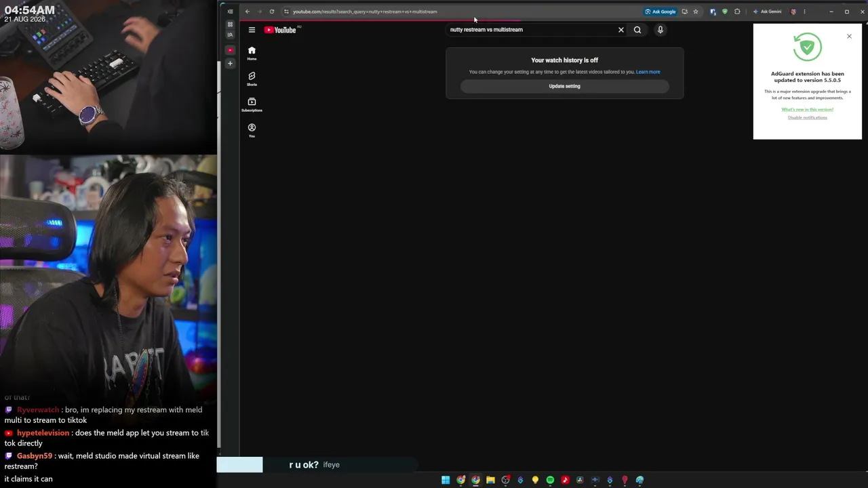Click the Ask Google button
Viewport: 868px width, 488px height.
point(660,12)
